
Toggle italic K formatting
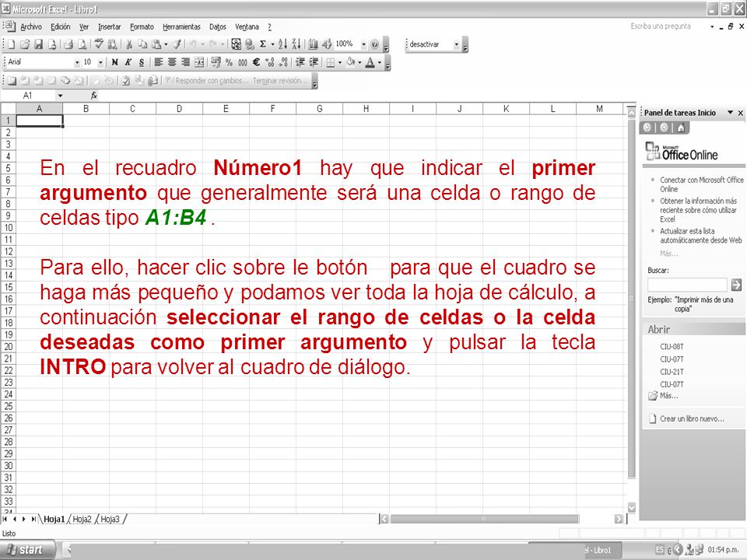128,62
